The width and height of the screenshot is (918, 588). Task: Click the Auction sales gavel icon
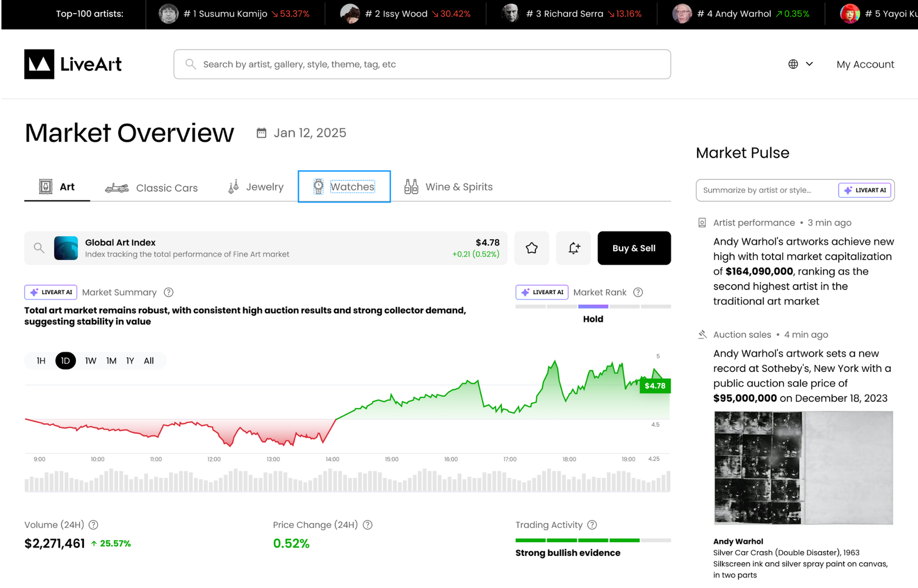coord(702,334)
